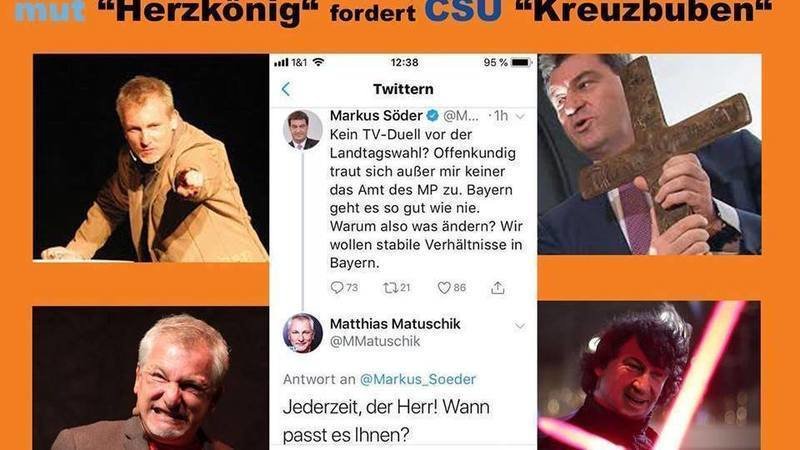Screen dimensions: 800x450
Task: Open the Markus Söder profile name
Action: pos(376,116)
